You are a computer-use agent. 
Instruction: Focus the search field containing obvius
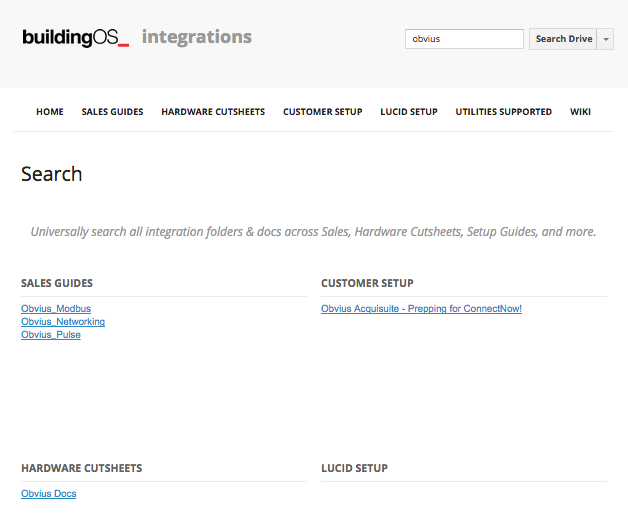(464, 39)
